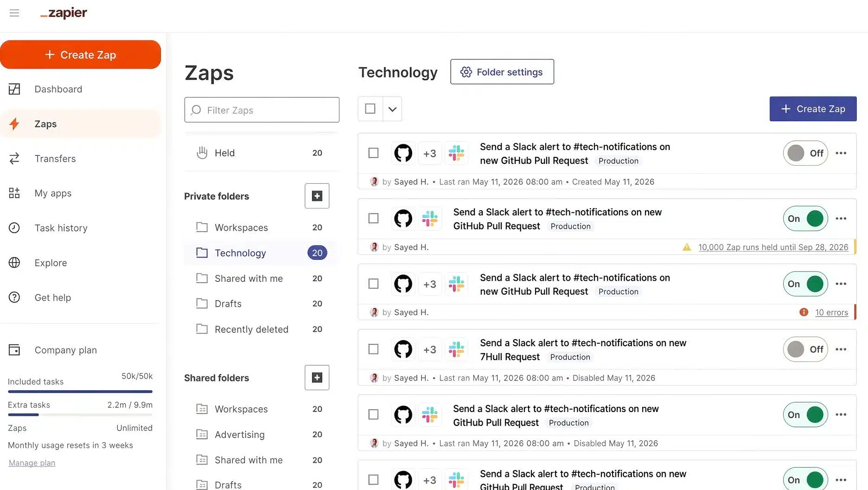Open the Held zaps list
The width and height of the screenshot is (868, 490).
point(262,153)
